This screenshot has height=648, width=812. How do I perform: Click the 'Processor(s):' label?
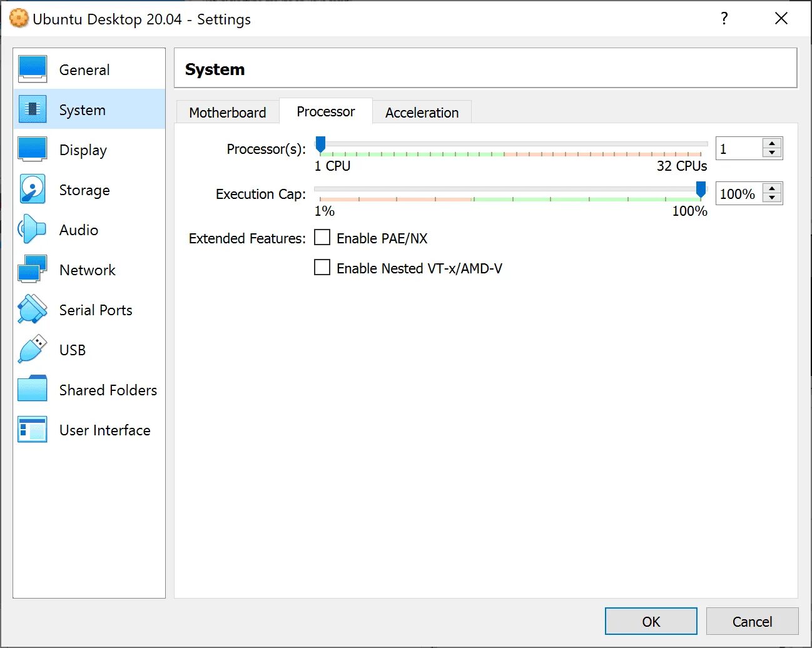coord(266,149)
